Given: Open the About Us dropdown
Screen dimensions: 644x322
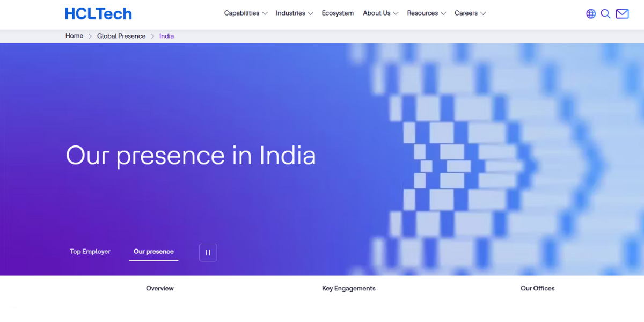Looking at the screenshot, I should (x=377, y=13).
